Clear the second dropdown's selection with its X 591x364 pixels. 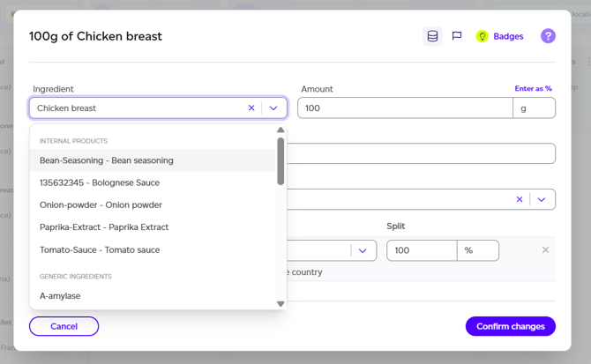pos(520,199)
